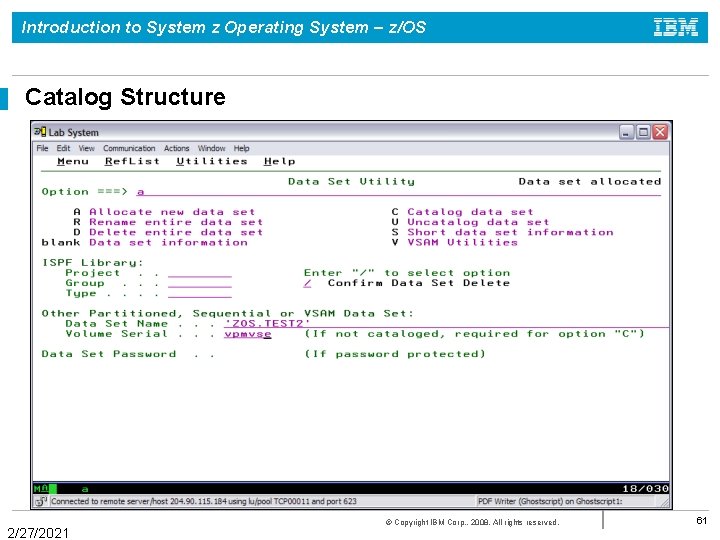Click the cursor position indicator 18/030
720x540 pixels.
click(x=645, y=489)
